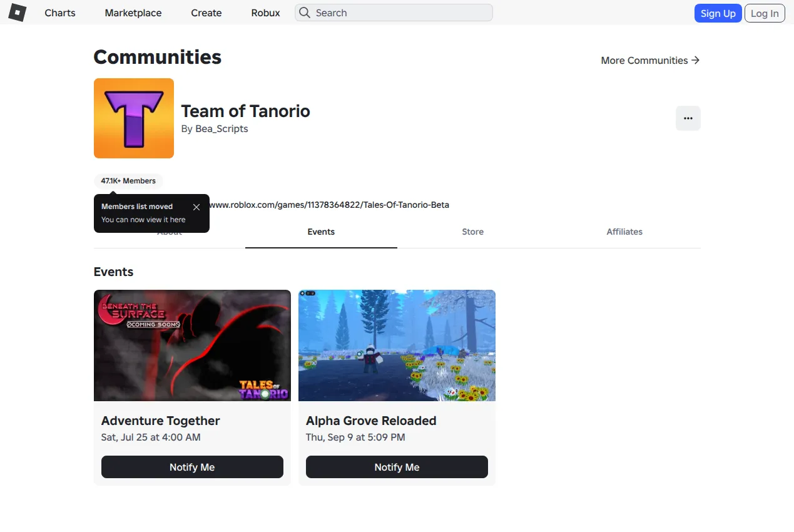
Task: Click the Thu, Sep 9 at 5:09 PM date
Action: click(355, 437)
